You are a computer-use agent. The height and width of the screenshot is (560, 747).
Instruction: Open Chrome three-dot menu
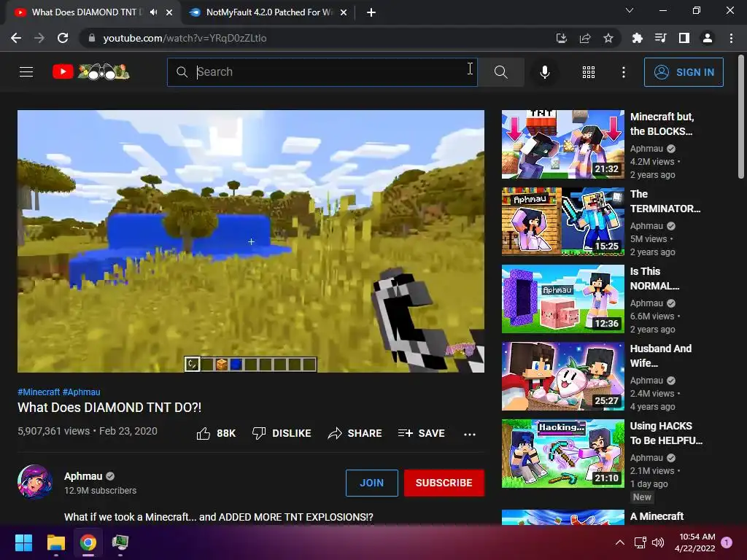[x=731, y=38]
